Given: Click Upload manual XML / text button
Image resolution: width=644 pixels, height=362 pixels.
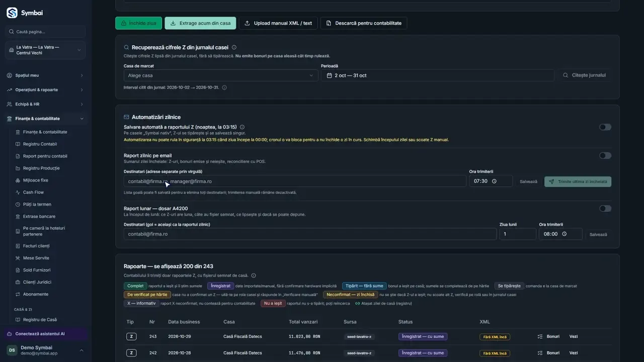Looking at the screenshot, I should click(278, 23).
